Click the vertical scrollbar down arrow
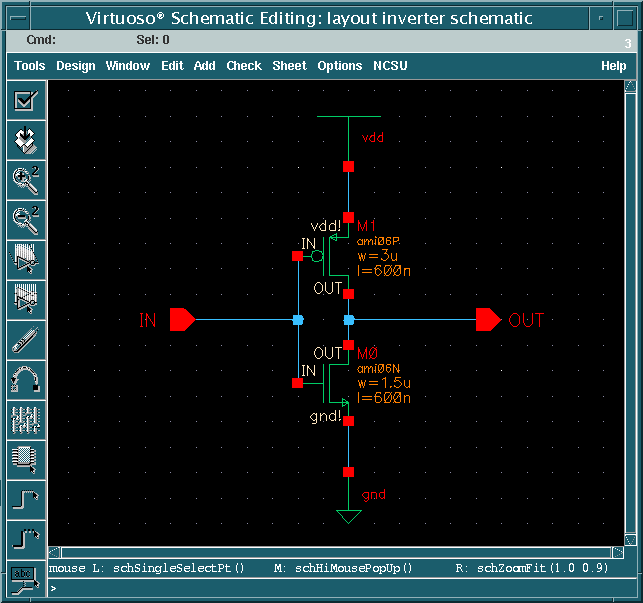This screenshot has height=603, width=643. click(x=630, y=539)
